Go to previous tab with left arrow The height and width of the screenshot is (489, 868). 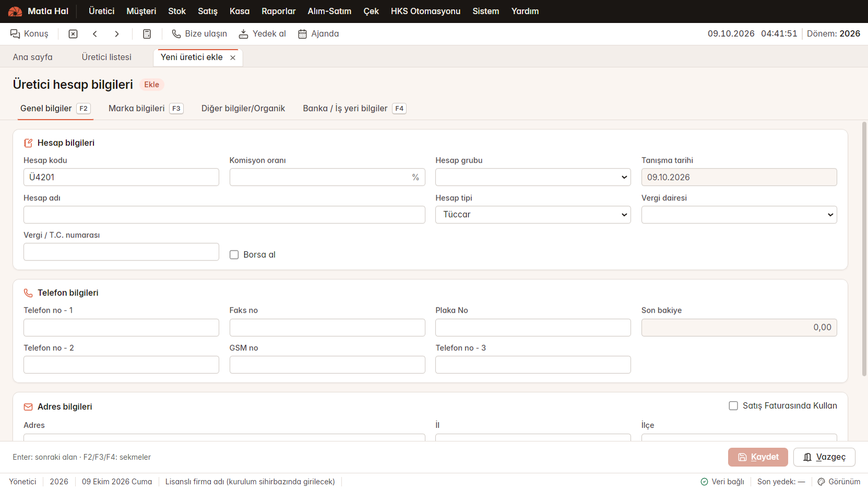[x=95, y=34]
